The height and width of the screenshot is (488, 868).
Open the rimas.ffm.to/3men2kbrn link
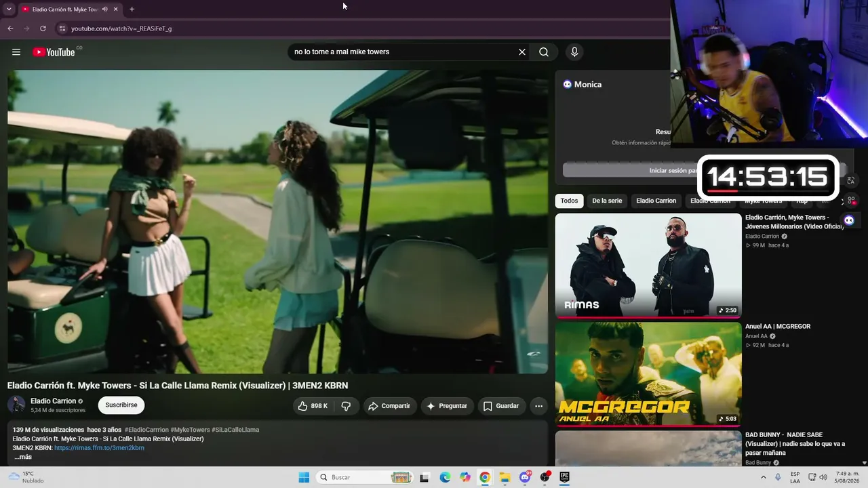coord(99,448)
